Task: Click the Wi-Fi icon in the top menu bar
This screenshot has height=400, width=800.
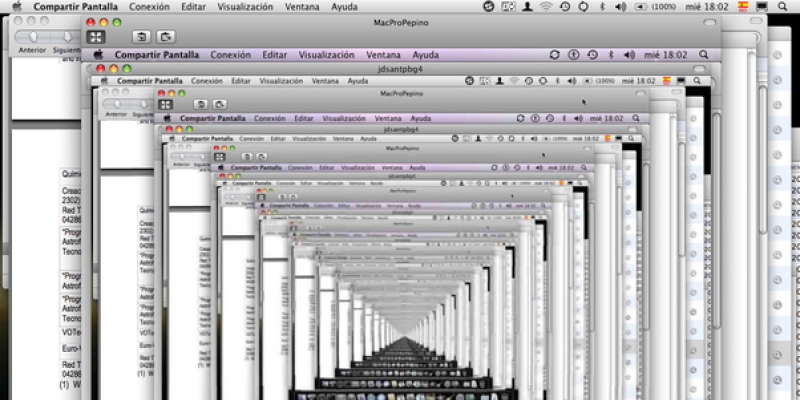Action: point(546,7)
